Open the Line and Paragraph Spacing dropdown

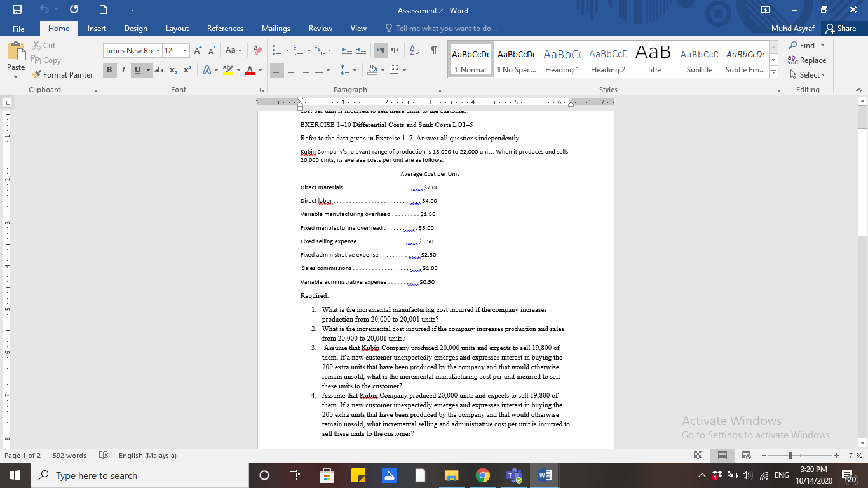coord(348,70)
